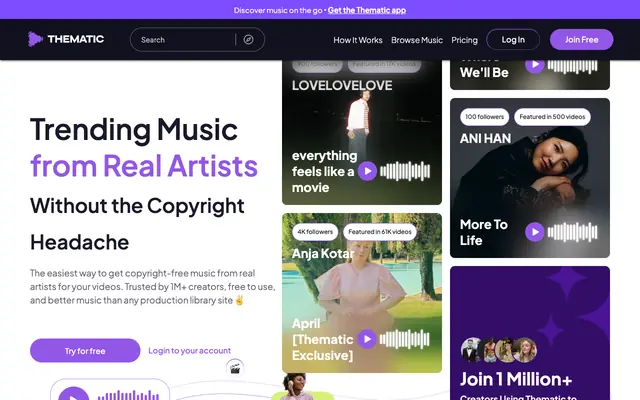
Task: Open the "Get the Thematic app" link
Action: coord(367,10)
